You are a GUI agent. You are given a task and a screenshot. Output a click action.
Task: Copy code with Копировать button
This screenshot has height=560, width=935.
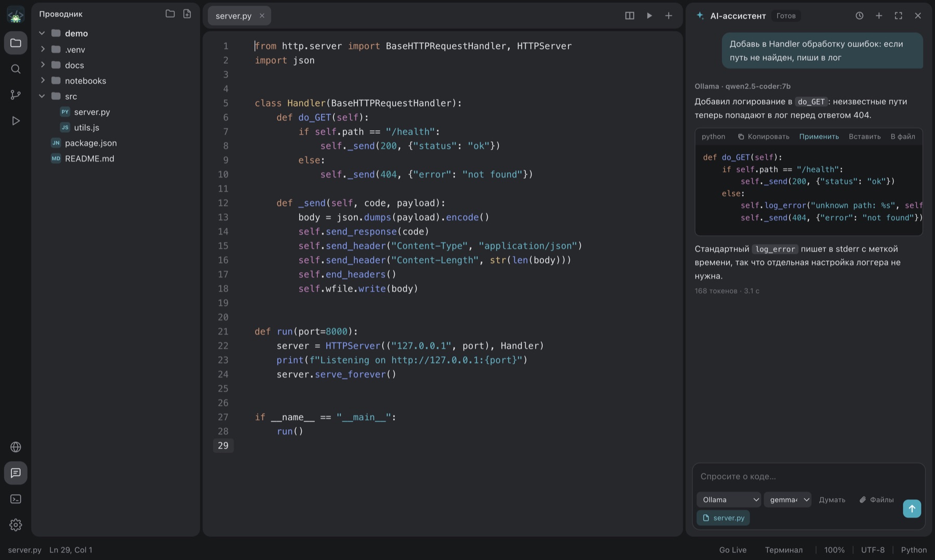[763, 137]
